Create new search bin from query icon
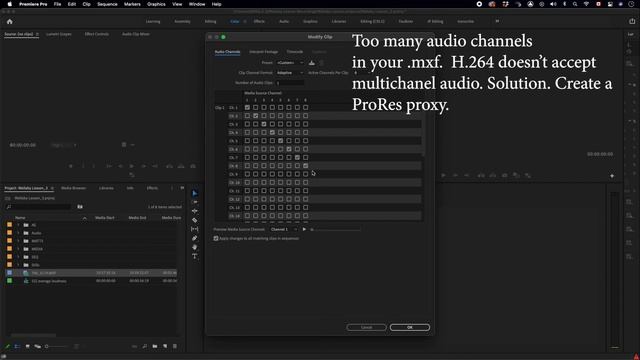The image size is (640, 360). (80, 207)
